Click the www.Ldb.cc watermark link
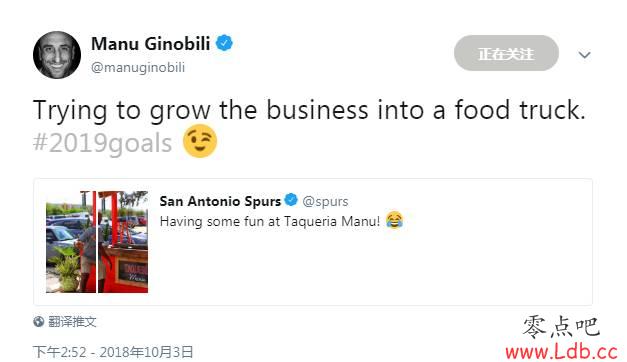Screen dimensions: 627x362 pyautogui.click(x=561, y=352)
